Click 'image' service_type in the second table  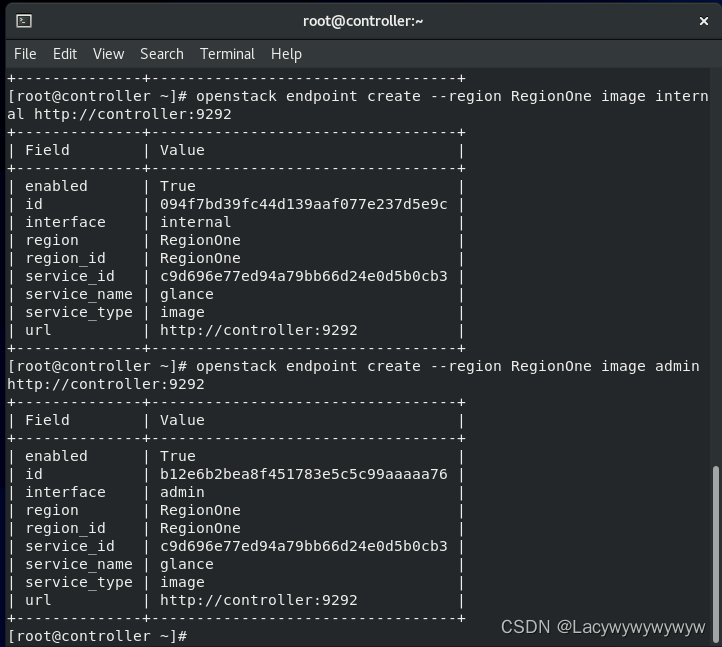tap(182, 582)
